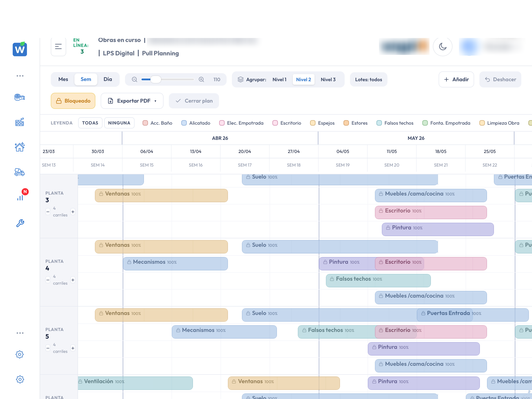Image resolution: width=532 pixels, height=399 pixels.
Task: Open the wrench tools sidebar icon
Action: click(20, 223)
